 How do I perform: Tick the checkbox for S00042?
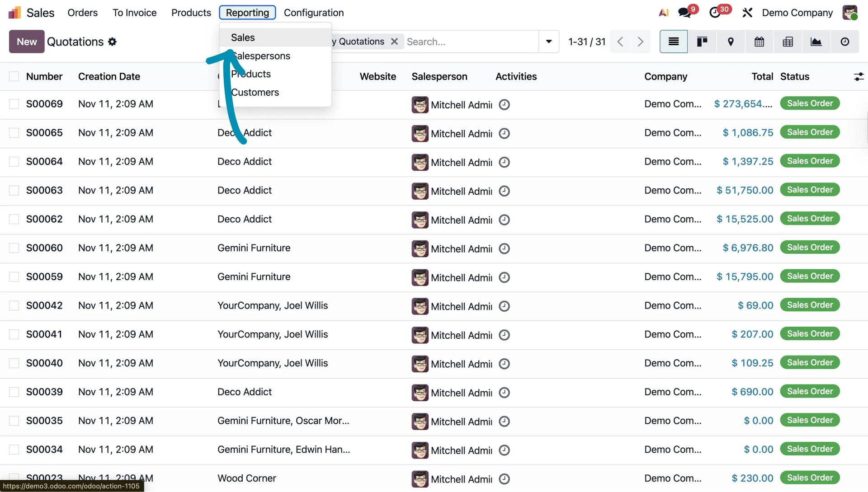[14, 306]
